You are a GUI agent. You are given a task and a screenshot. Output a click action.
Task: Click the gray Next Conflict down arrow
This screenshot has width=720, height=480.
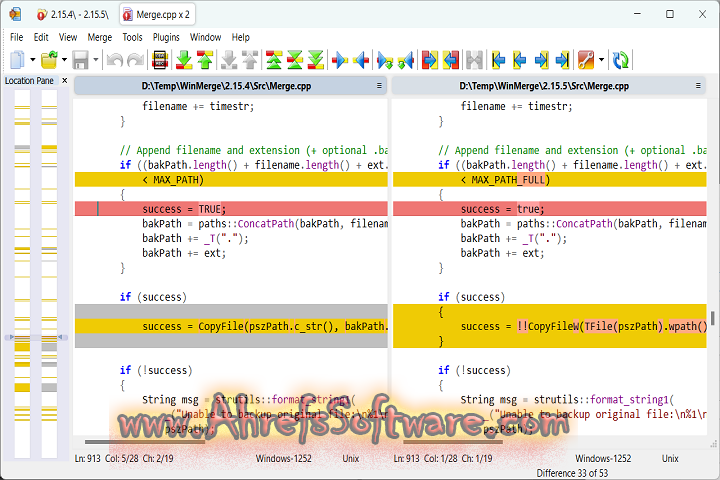click(229, 60)
